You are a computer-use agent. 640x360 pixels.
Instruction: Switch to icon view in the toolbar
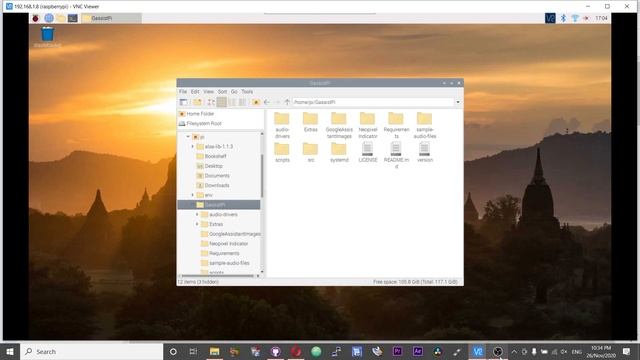click(x=211, y=102)
